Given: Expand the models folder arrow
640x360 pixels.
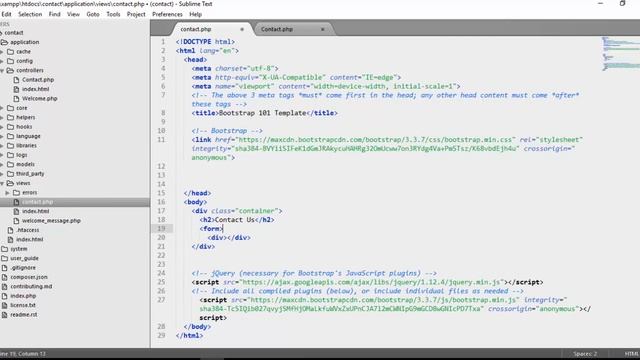Looking at the screenshot, I should coord(2,164).
